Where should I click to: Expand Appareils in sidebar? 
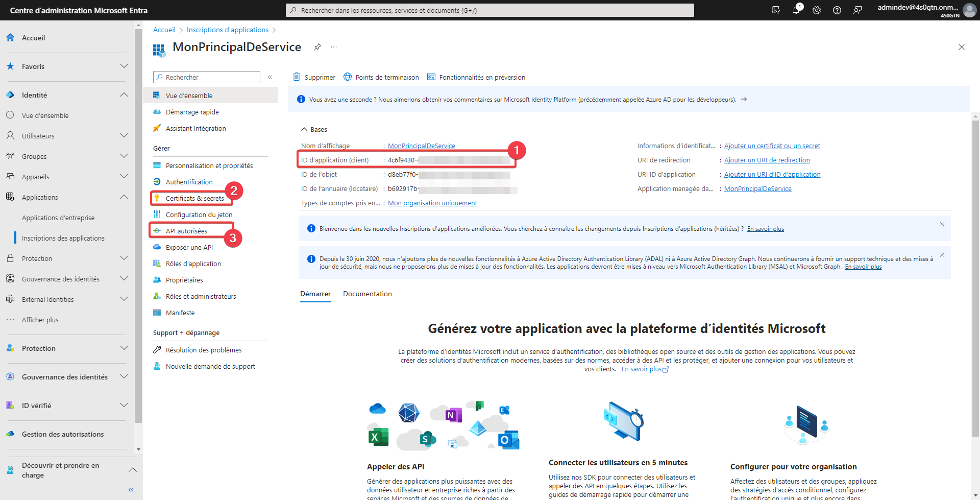tap(124, 177)
